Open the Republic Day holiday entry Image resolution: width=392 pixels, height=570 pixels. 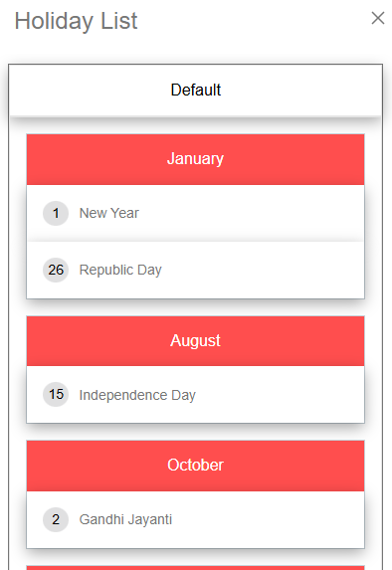(120, 271)
